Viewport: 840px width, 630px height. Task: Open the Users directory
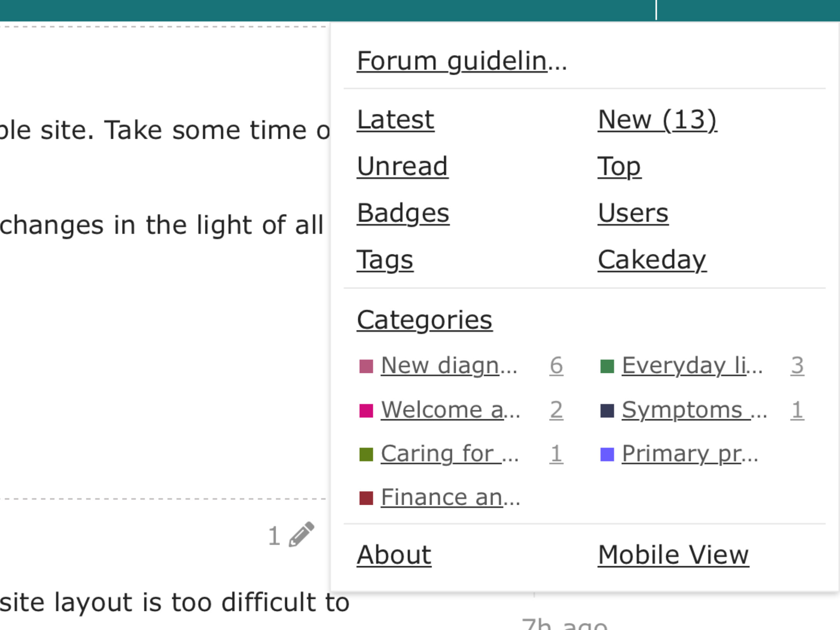[x=633, y=213]
